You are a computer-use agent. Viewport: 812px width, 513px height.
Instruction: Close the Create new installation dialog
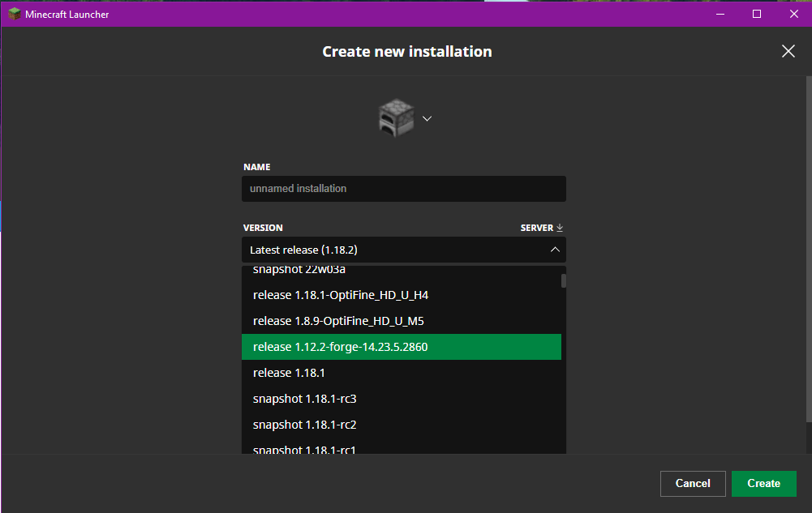click(x=788, y=51)
